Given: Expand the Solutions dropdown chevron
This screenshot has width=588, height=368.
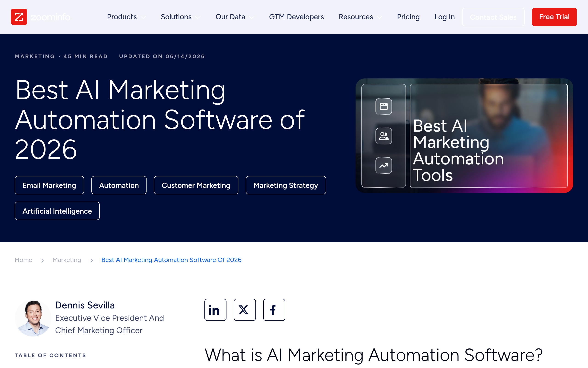Looking at the screenshot, I should tap(198, 17).
